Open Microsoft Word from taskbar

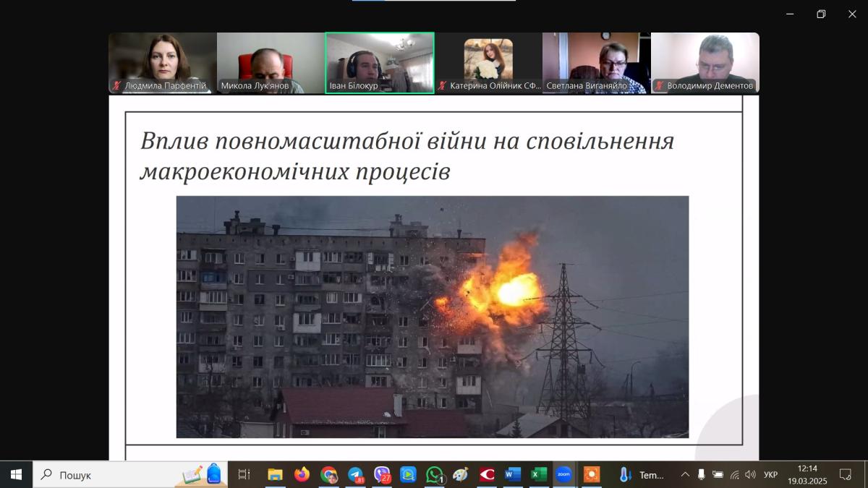512,475
